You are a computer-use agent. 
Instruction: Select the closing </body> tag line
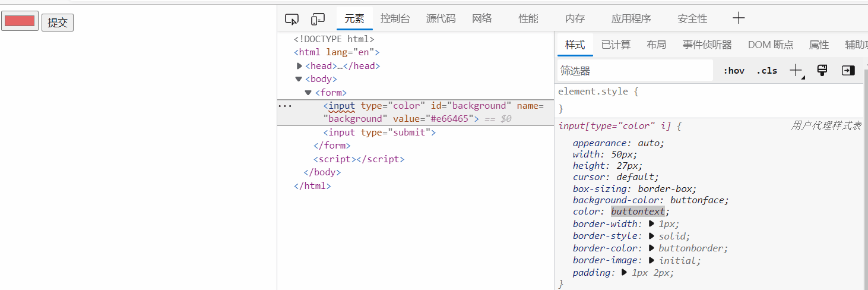tap(322, 172)
